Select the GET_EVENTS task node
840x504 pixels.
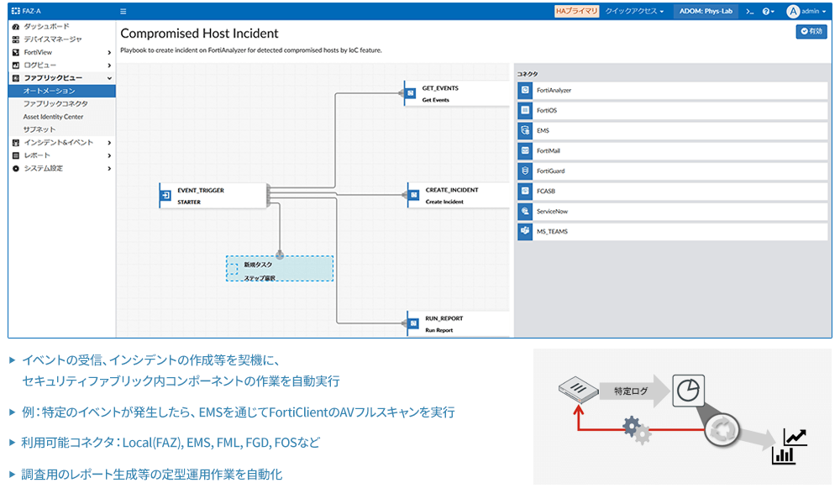(456, 94)
